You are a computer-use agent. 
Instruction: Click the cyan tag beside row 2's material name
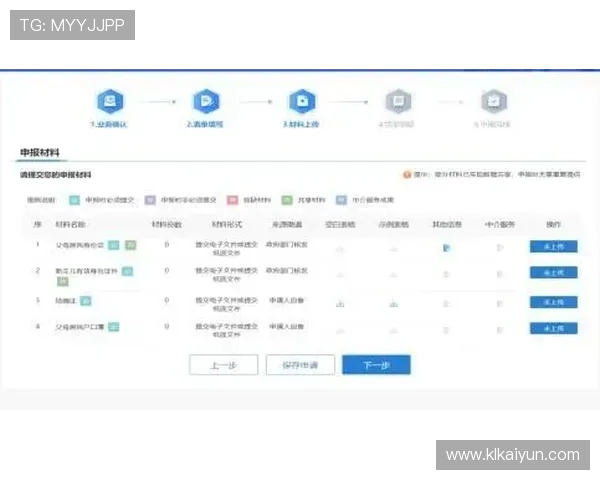pyautogui.click(x=127, y=271)
